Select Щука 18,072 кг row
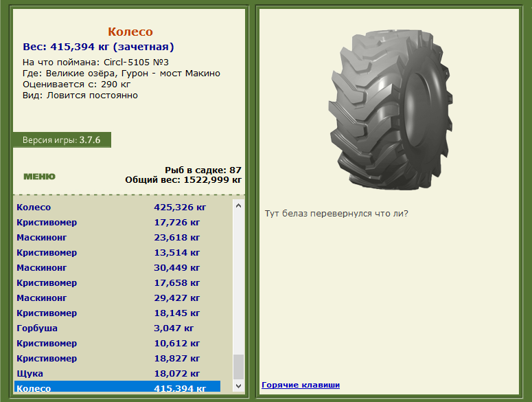This screenshot has height=402, width=532. 117,373
